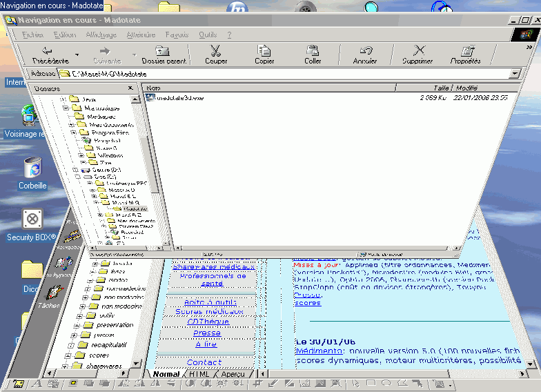The height and width of the screenshot is (392, 541).
Task: Click the Couper scissors icon
Action: (215, 51)
